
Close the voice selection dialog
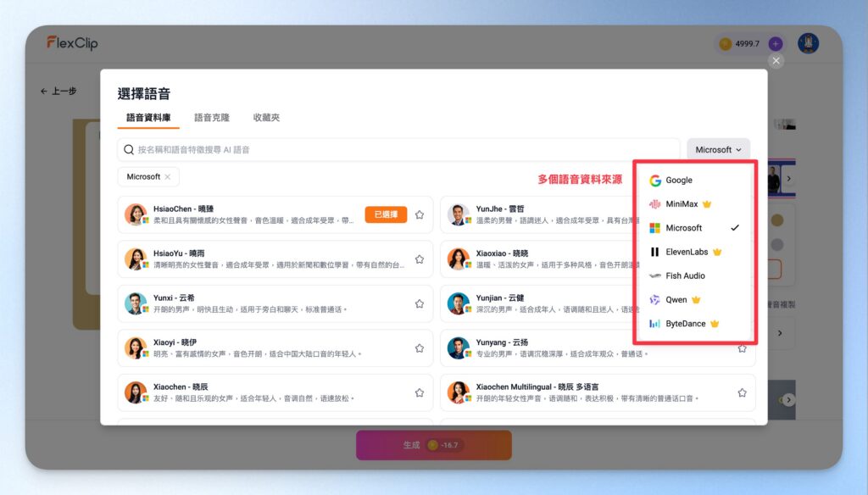[776, 61]
